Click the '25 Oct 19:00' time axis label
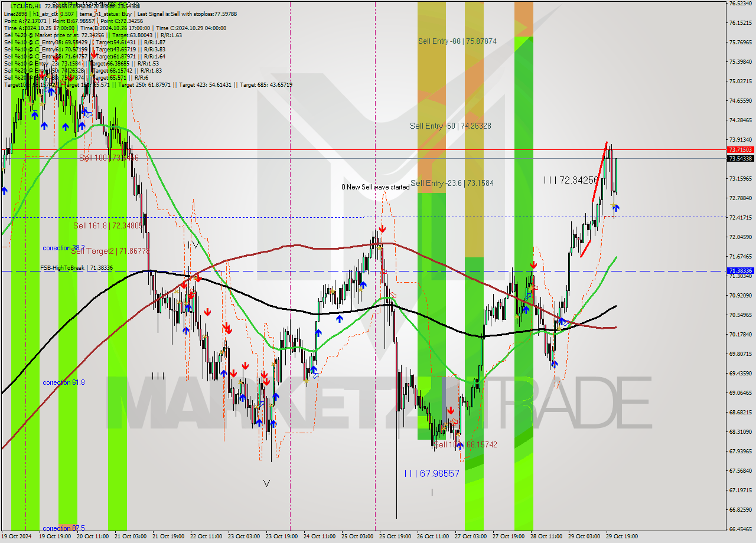 point(395,537)
